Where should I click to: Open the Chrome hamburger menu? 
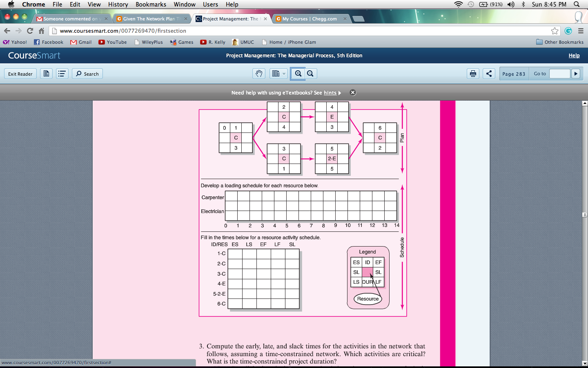(581, 31)
